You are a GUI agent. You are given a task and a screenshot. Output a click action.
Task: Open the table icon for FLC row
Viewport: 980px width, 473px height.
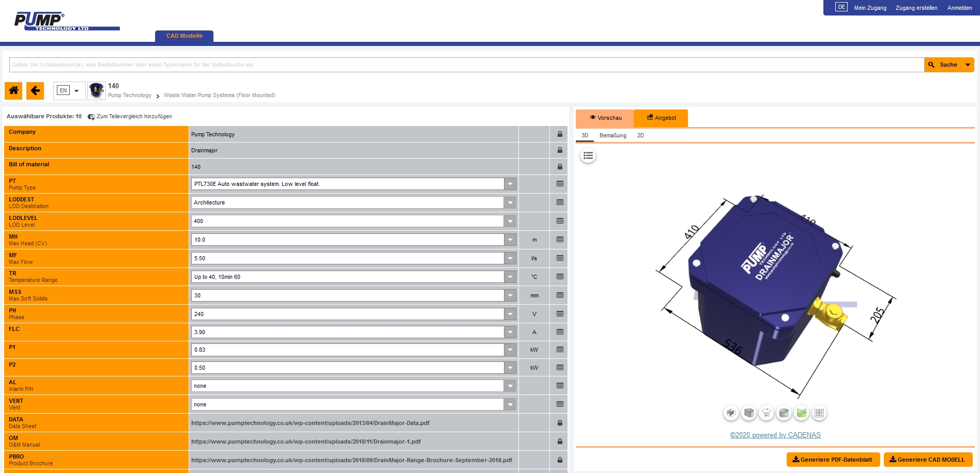[560, 332]
